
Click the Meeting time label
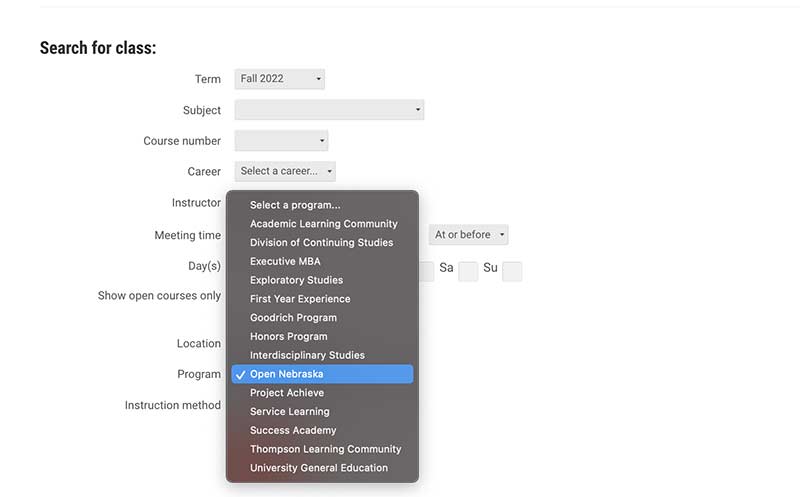188,235
